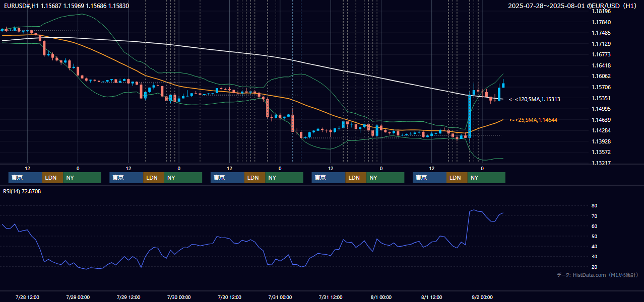Select the 7/28 12:00 date axis label
644x302 pixels.
27,297
